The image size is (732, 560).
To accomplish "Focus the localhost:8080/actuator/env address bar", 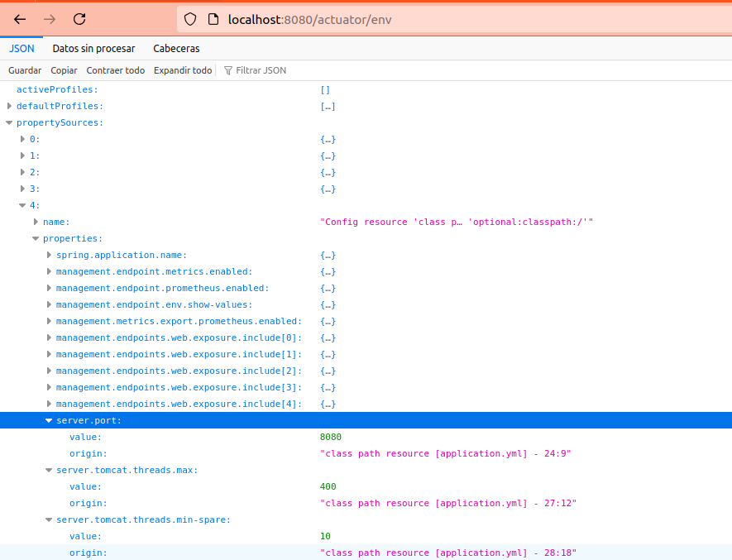I will (452, 19).
